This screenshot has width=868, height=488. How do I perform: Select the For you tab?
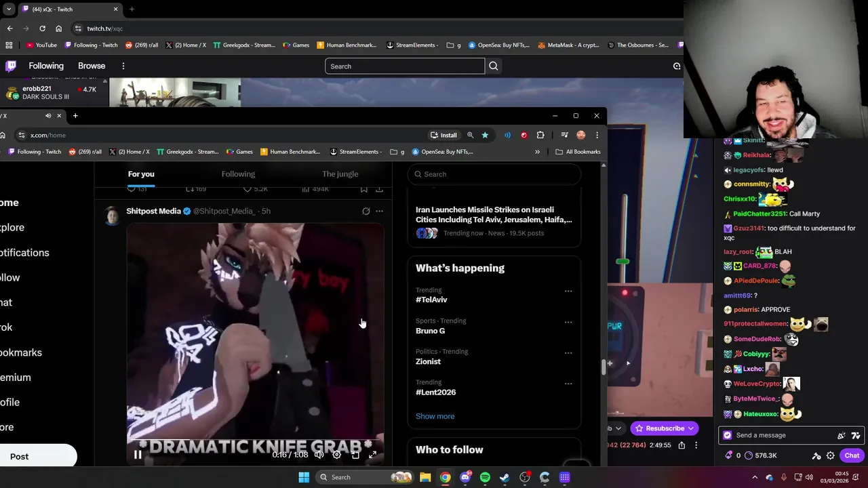pyautogui.click(x=141, y=174)
